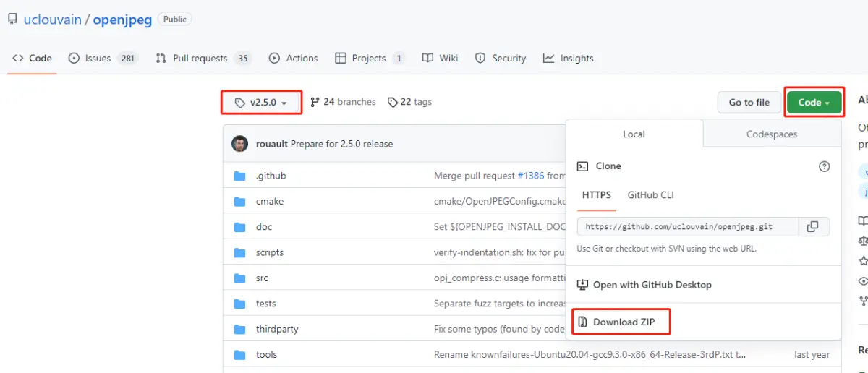Select the HTTPS clone option
This screenshot has height=373, width=868.
point(597,195)
